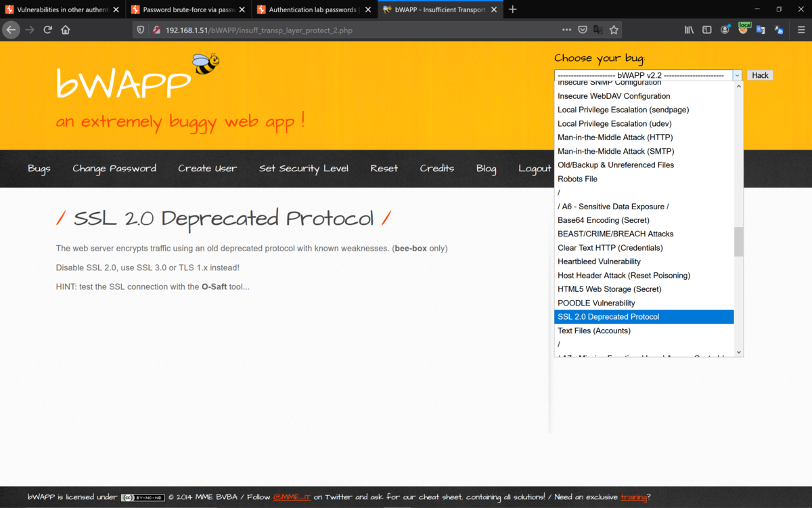Open Set Security Level page

coord(304,169)
